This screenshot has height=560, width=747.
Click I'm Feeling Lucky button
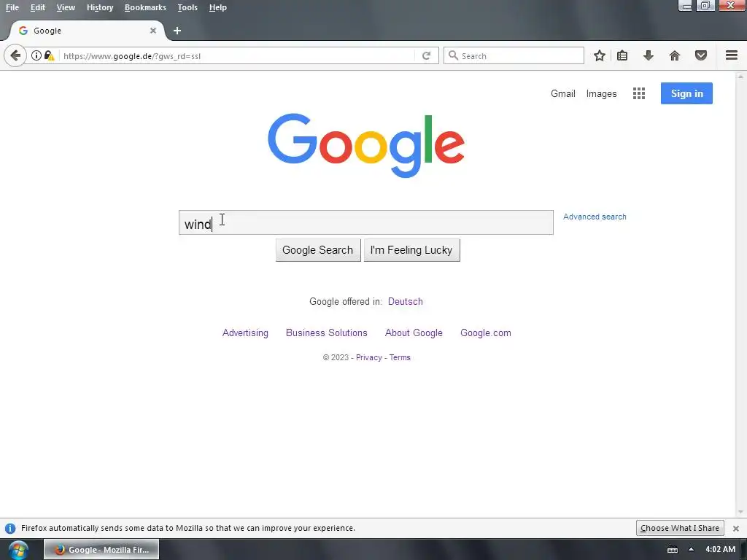411,250
